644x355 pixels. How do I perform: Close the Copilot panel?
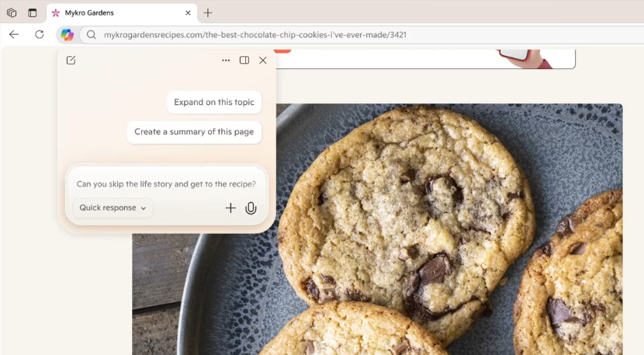coord(263,61)
